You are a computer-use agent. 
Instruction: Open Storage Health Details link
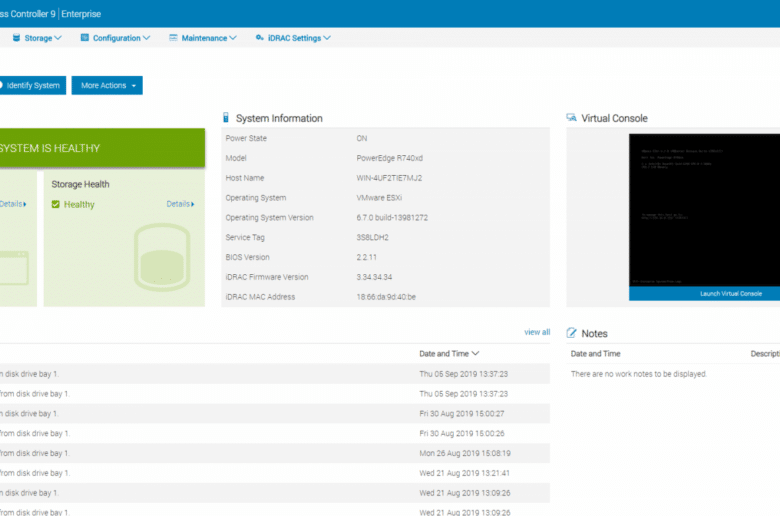pos(180,204)
